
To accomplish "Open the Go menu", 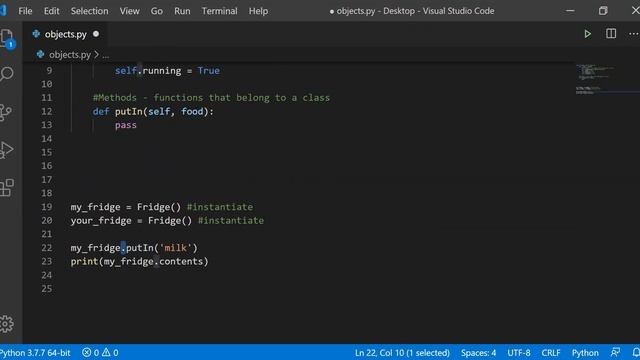I will (157, 11).
